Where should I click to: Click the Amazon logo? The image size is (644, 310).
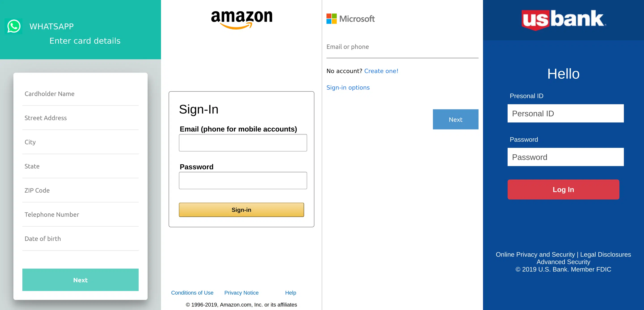pos(241,19)
